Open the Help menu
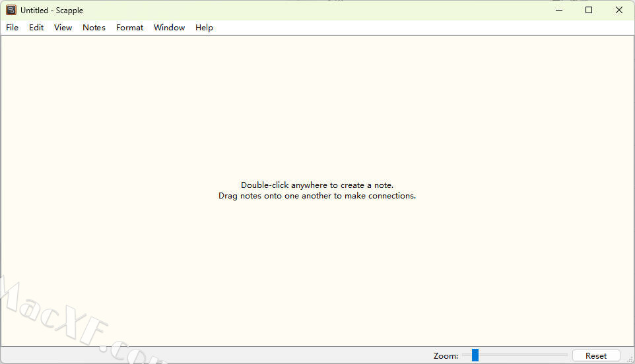Image resolution: width=635 pixels, height=364 pixels. 204,28
